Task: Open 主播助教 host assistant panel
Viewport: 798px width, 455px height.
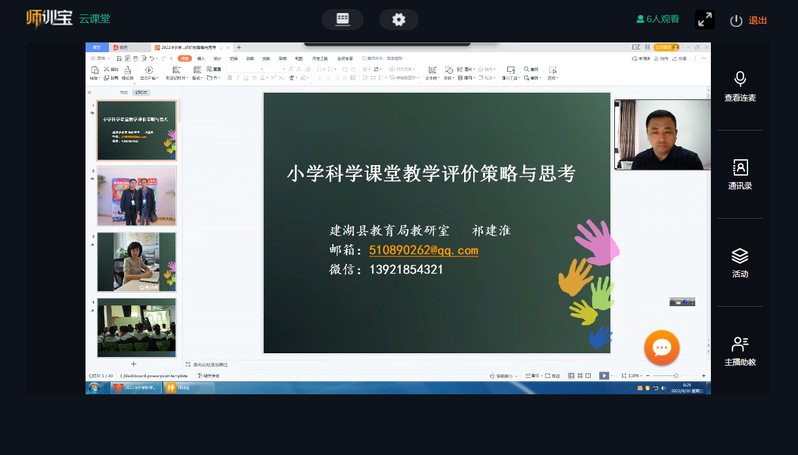Action: click(x=739, y=351)
